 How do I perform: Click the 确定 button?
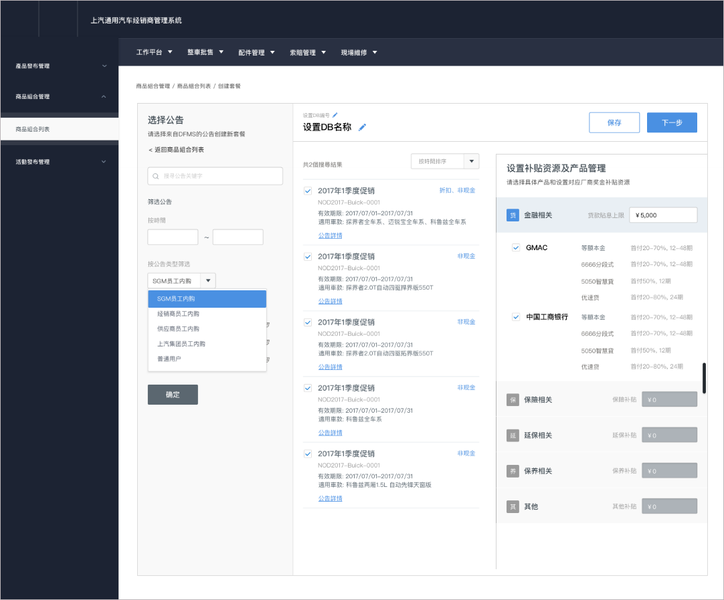click(x=173, y=394)
